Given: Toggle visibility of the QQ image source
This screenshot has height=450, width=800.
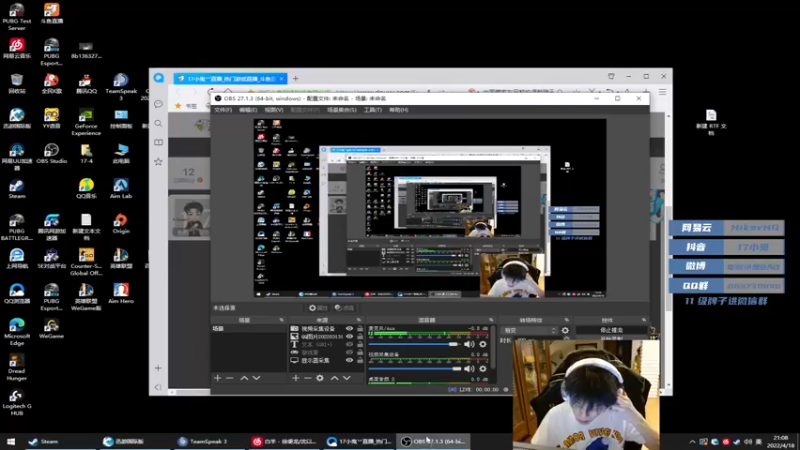Looking at the screenshot, I should tap(349, 337).
